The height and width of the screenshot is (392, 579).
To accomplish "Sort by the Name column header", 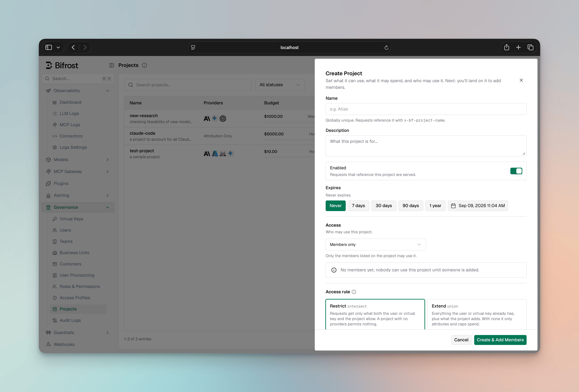I will (x=135, y=103).
